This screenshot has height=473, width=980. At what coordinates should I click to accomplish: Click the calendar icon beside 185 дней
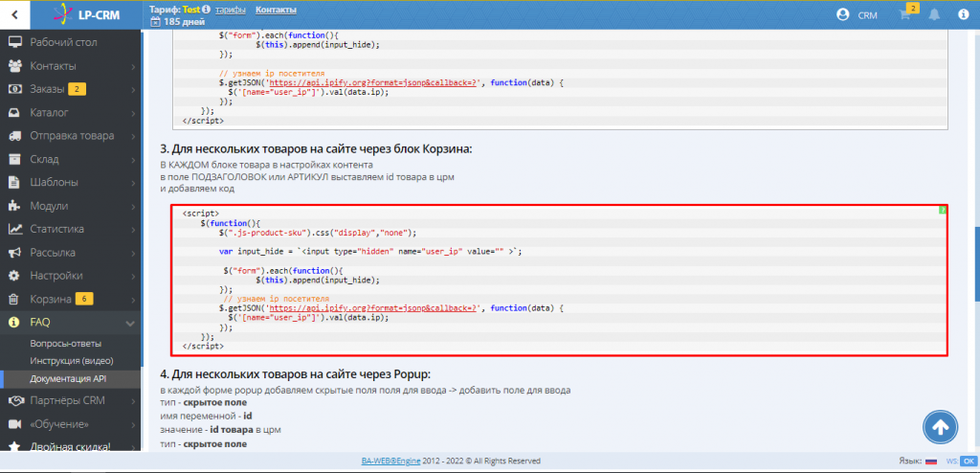point(156,22)
